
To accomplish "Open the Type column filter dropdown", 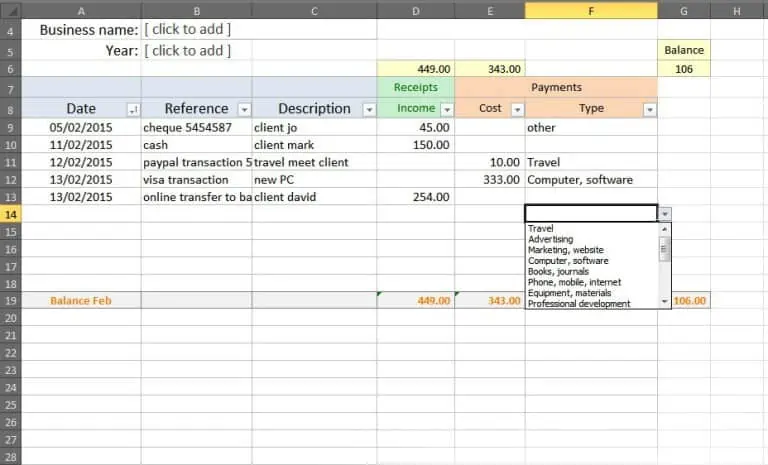I will pos(649,110).
